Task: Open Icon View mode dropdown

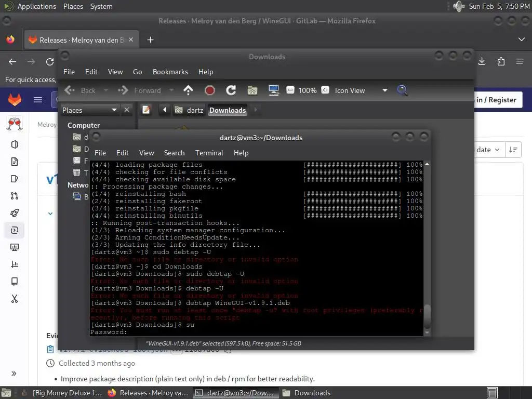Action: 361,90
